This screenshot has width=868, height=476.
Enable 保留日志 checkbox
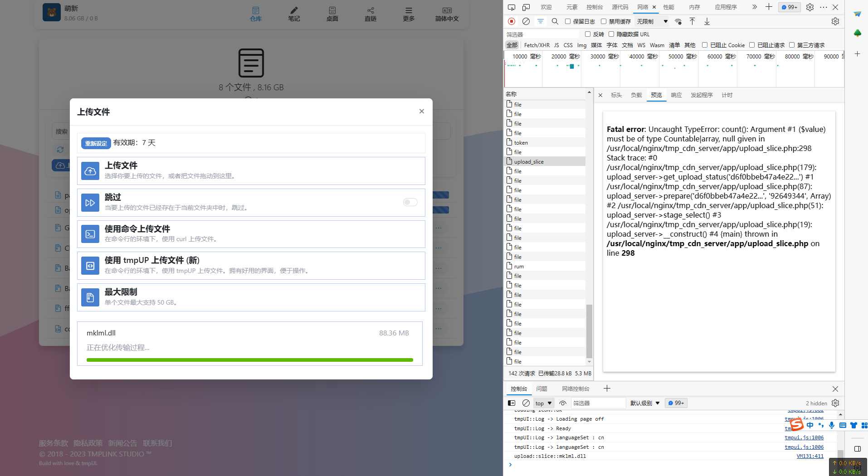[568, 21]
